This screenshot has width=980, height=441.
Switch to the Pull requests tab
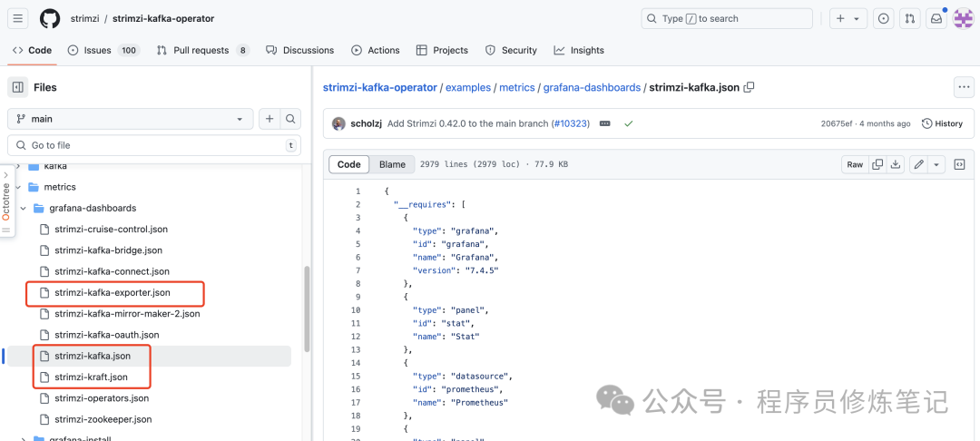[x=203, y=50]
